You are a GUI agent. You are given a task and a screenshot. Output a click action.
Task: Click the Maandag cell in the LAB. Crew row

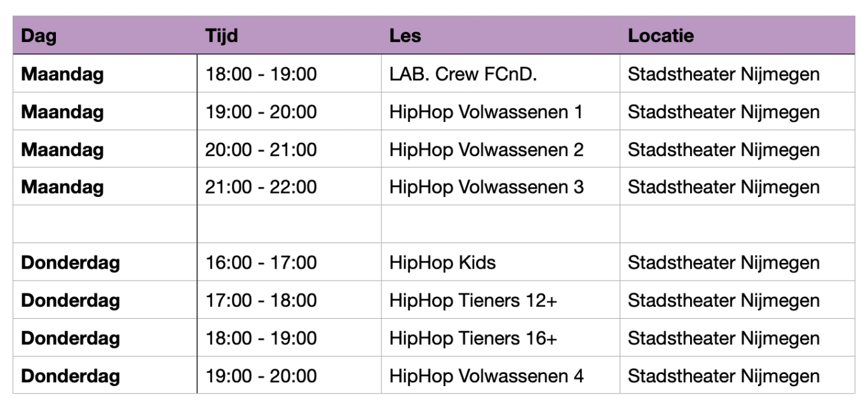tap(62, 74)
